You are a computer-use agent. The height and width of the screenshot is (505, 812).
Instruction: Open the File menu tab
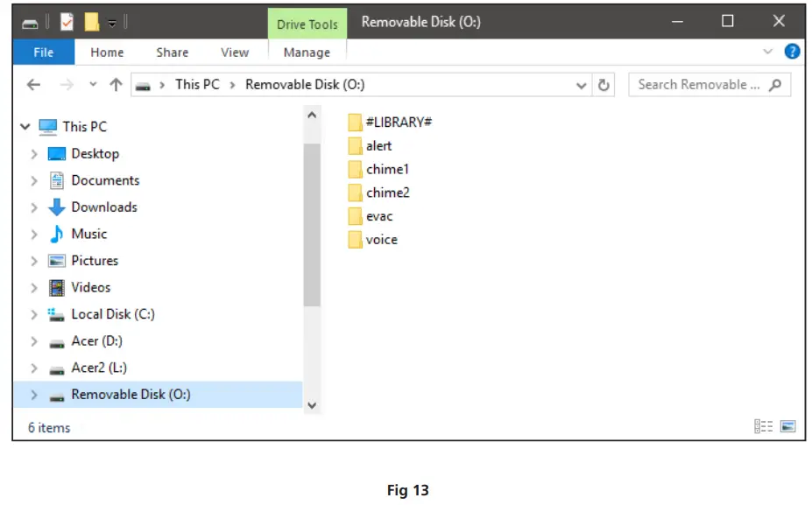tap(44, 53)
